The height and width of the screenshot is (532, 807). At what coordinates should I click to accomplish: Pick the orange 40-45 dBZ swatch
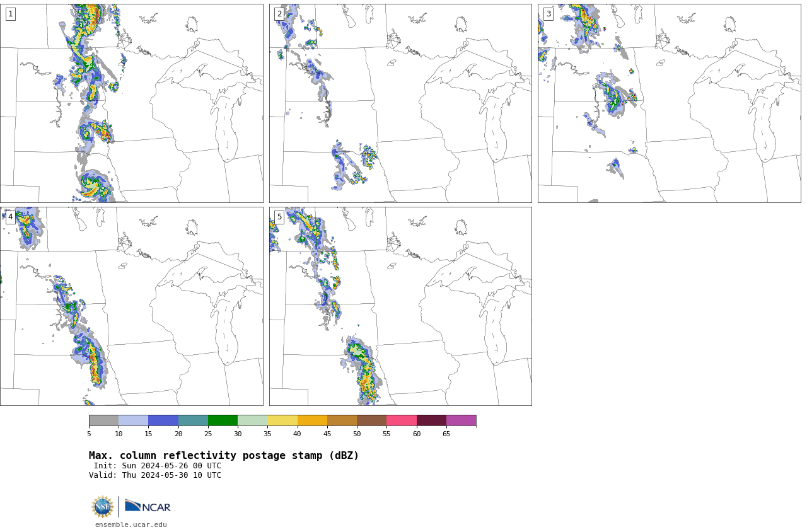312,420
